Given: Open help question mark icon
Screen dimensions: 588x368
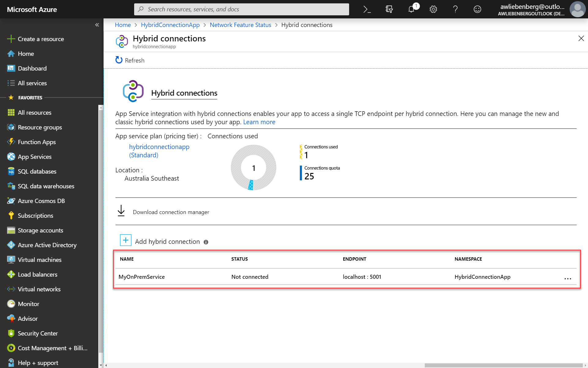Looking at the screenshot, I should coord(455,9).
